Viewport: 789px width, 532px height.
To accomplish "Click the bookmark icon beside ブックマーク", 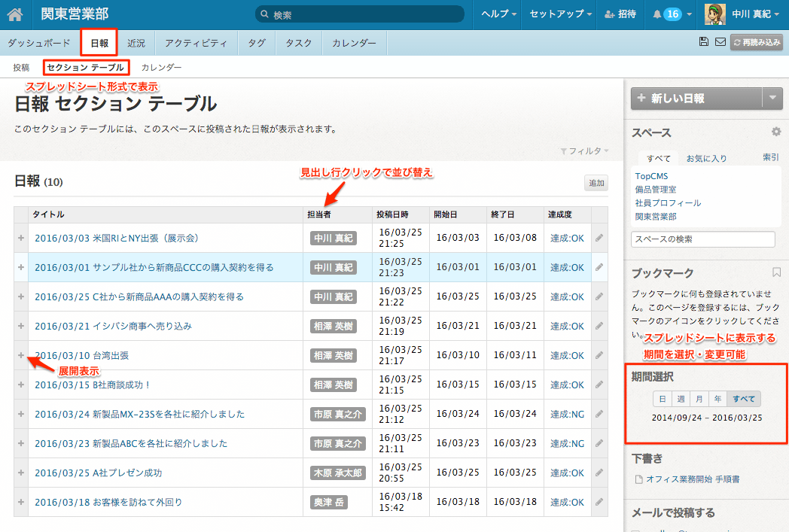I will pyautogui.click(x=776, y=272).
